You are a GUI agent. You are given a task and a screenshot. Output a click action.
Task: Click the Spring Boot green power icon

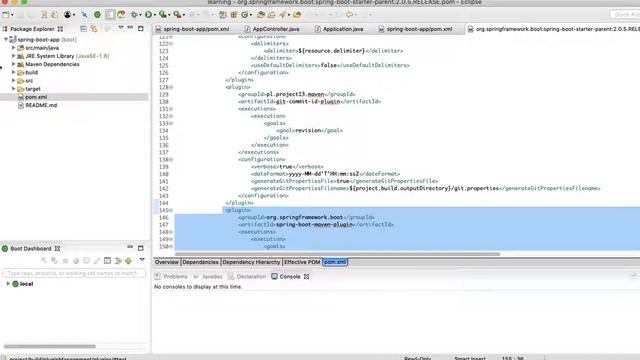[x=97, y=15]
